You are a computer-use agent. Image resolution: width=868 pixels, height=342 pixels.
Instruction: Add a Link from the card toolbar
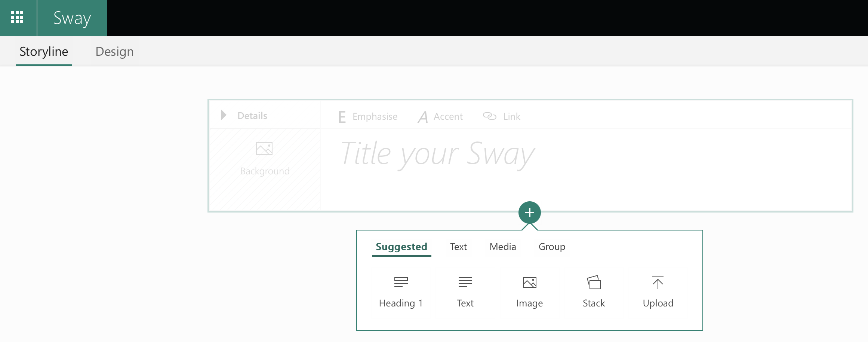(x=501, y=116)
